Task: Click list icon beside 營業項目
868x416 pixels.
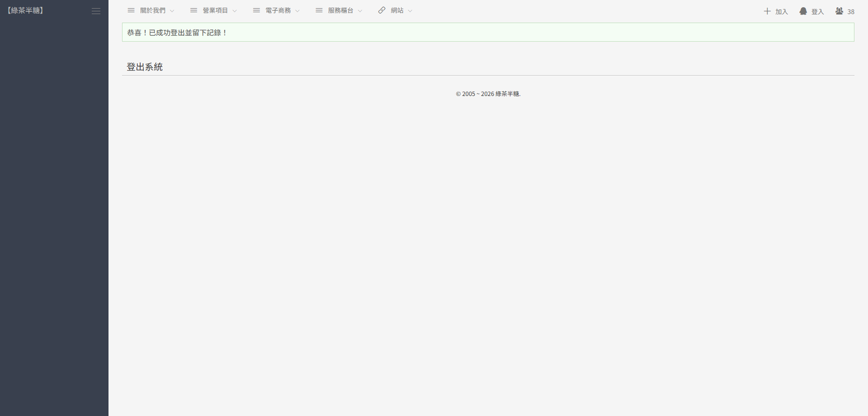Action: click(194, 10)
